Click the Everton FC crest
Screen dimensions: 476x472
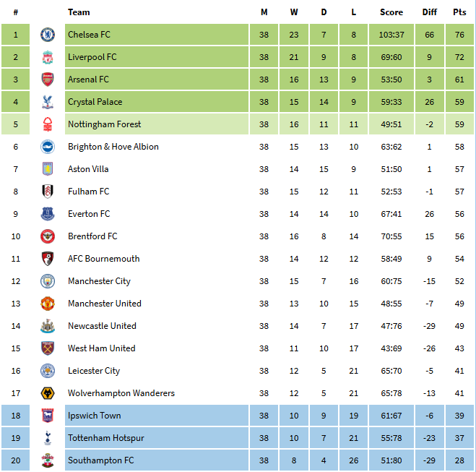(48, 214)
